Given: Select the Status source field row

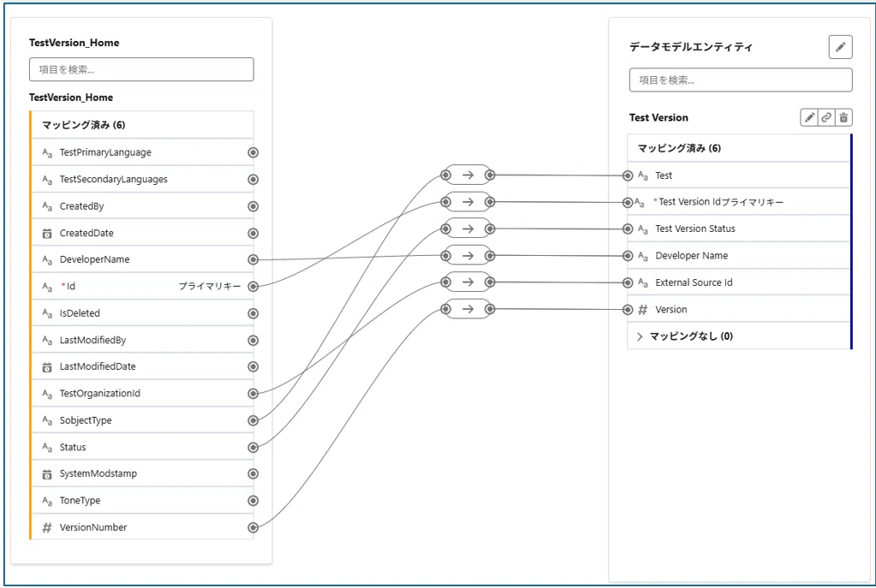Looking at the screenshot, I should 142,448.
